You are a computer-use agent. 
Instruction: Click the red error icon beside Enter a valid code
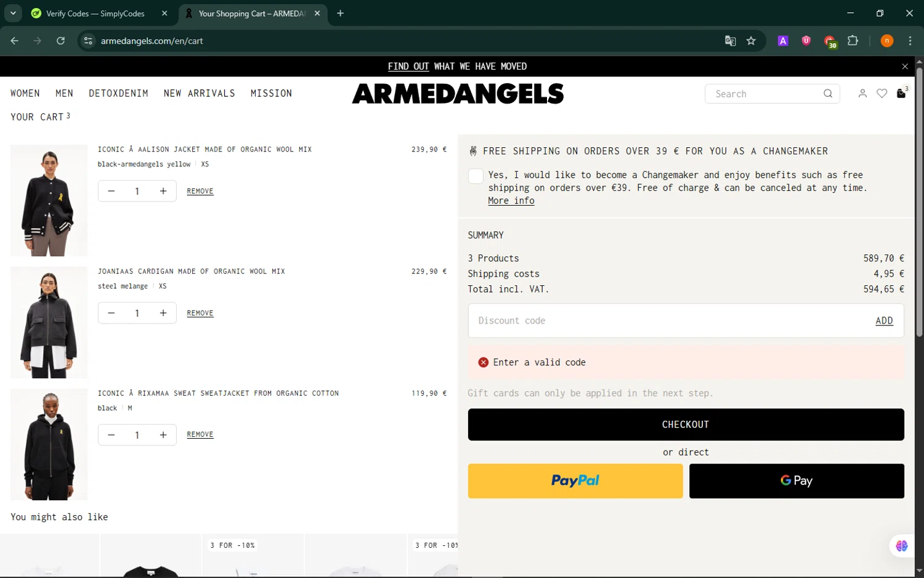tap(484, 362)
